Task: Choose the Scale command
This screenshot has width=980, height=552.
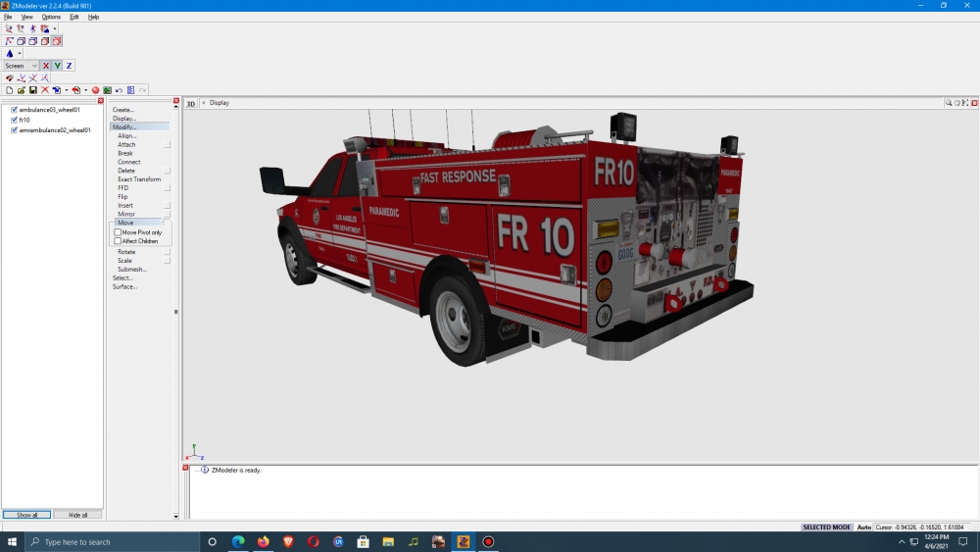Action: tap(124, 260)
